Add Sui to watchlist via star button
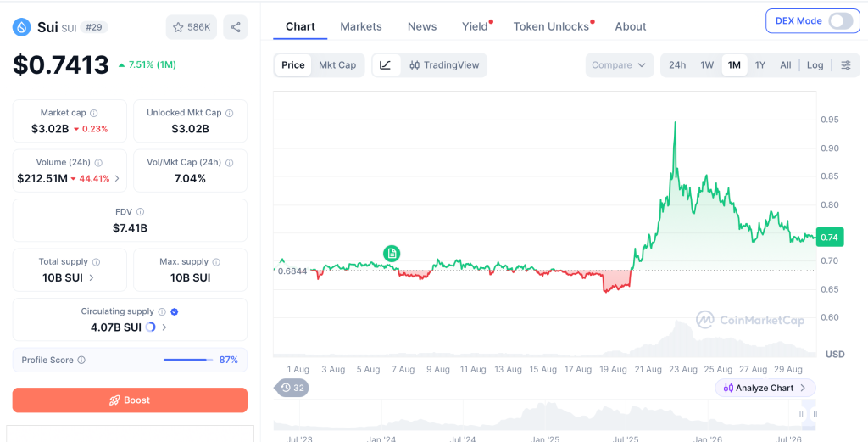The height and width of the screenshot is (442, 868). [x=192, y=27]
